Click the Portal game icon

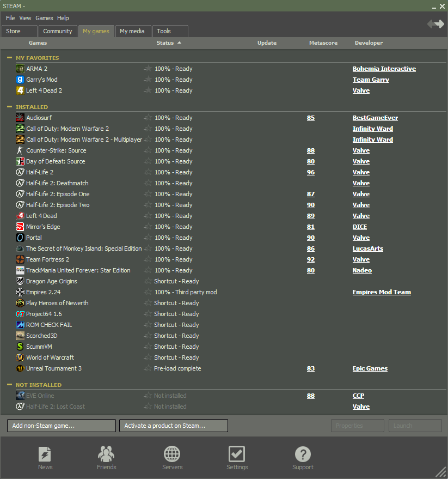pyautogui.click(x=20, y=238)
